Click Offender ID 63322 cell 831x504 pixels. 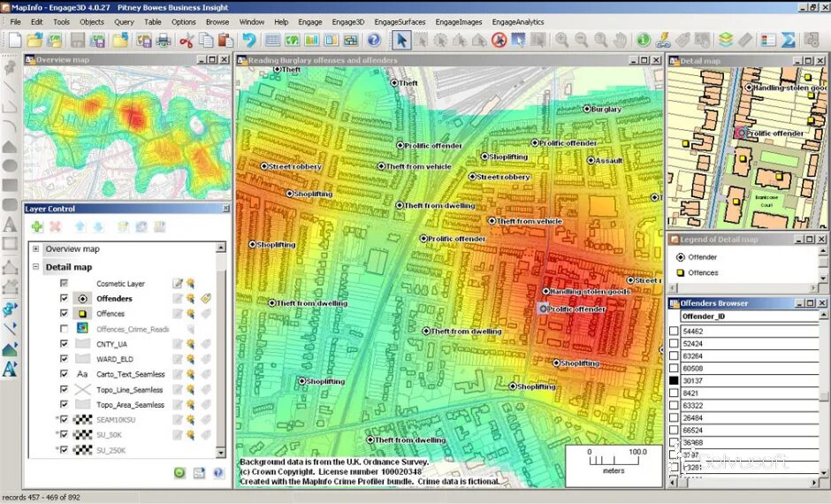750,406
